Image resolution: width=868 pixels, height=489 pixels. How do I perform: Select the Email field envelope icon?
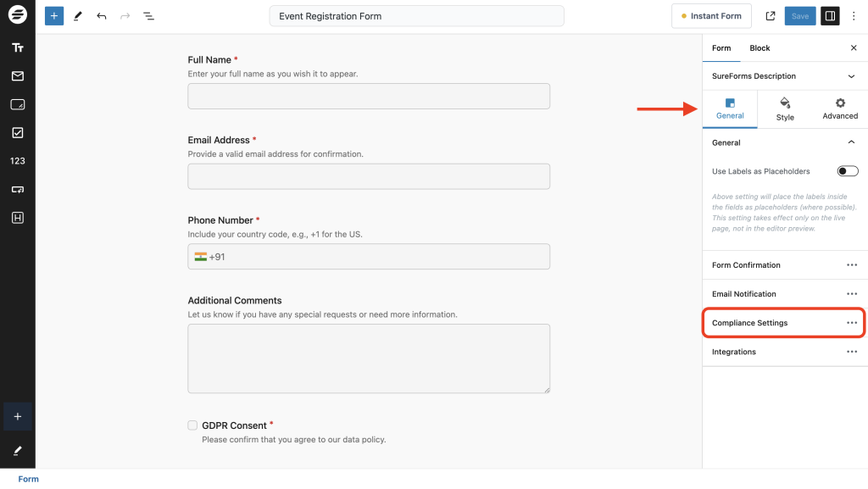[x=17, y=76]
